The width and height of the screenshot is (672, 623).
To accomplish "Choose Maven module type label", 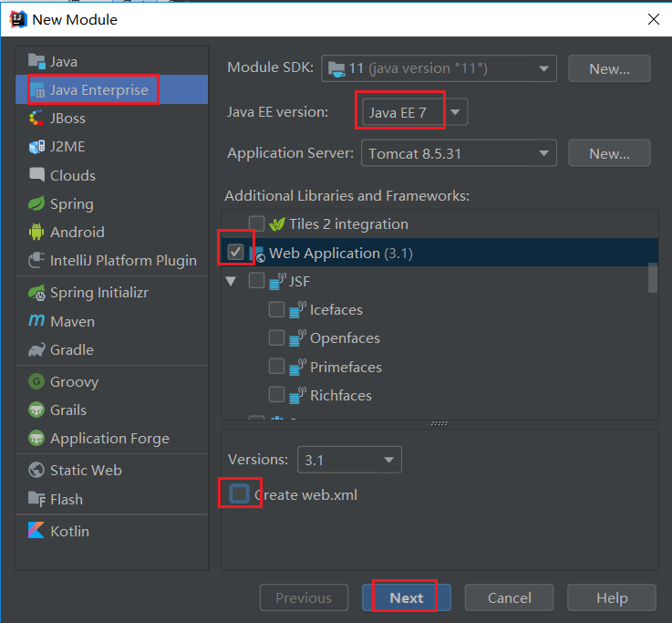I will (x=72, y=322).
